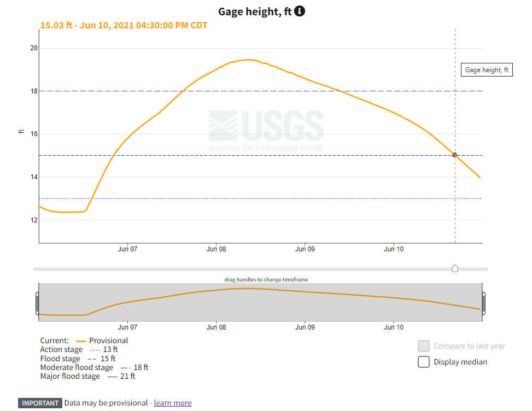This screenshot has height=411, width=532.
Task: Click the overview mini chart area
Action: (260, 299)
